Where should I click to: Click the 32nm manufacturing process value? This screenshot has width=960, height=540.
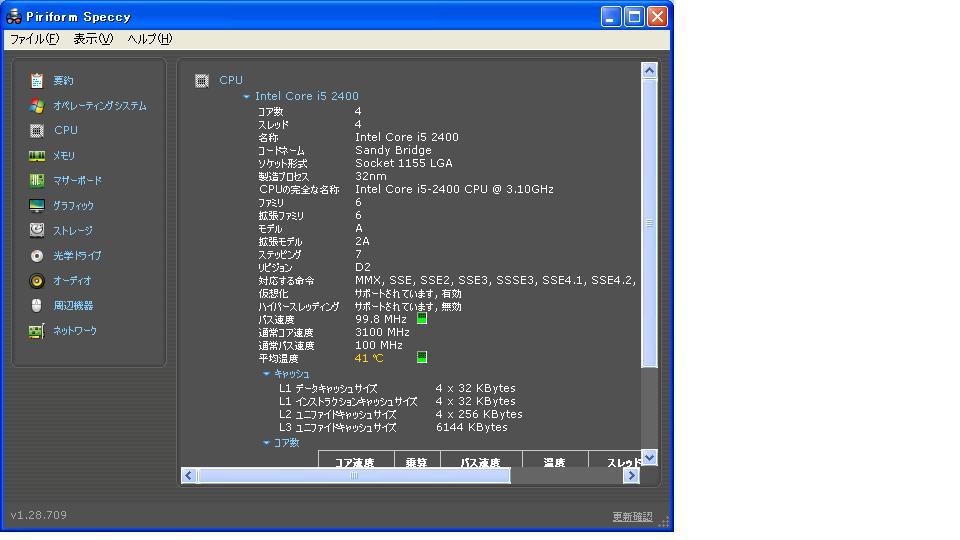coord(370,176)
